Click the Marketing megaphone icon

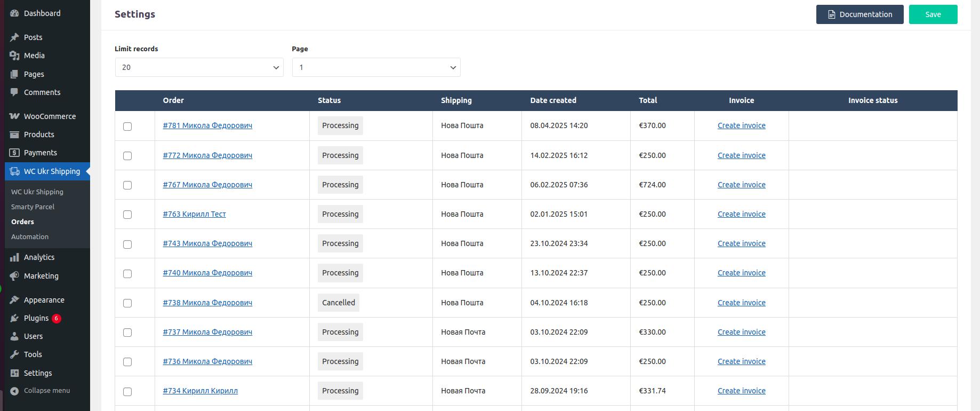(x=14, y=276)
